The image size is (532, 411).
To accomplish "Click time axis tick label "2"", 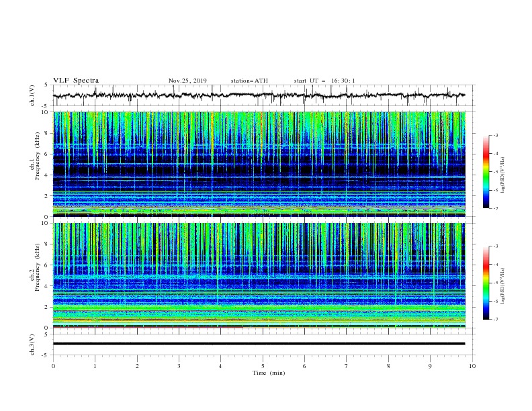I will click(x=137, y=366).
